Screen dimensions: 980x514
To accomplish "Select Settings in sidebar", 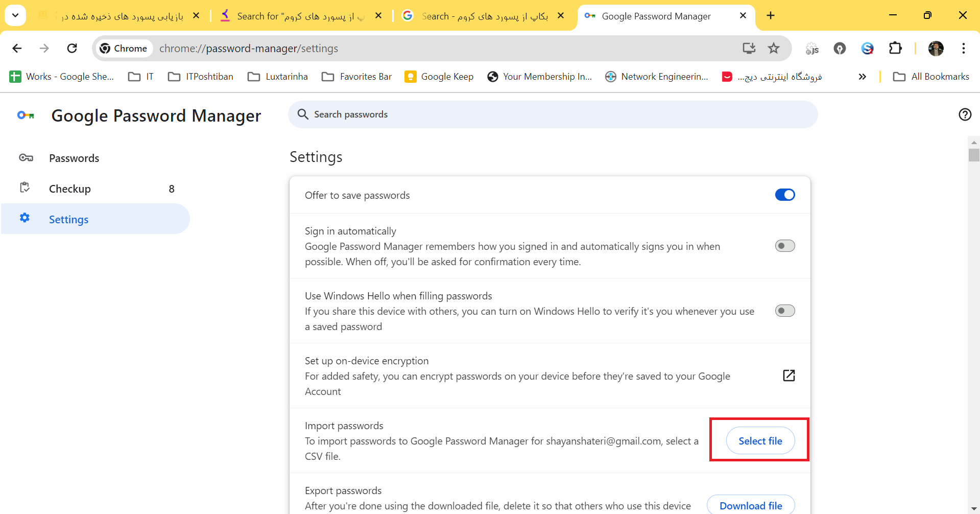I will click(x=95, y=219).
